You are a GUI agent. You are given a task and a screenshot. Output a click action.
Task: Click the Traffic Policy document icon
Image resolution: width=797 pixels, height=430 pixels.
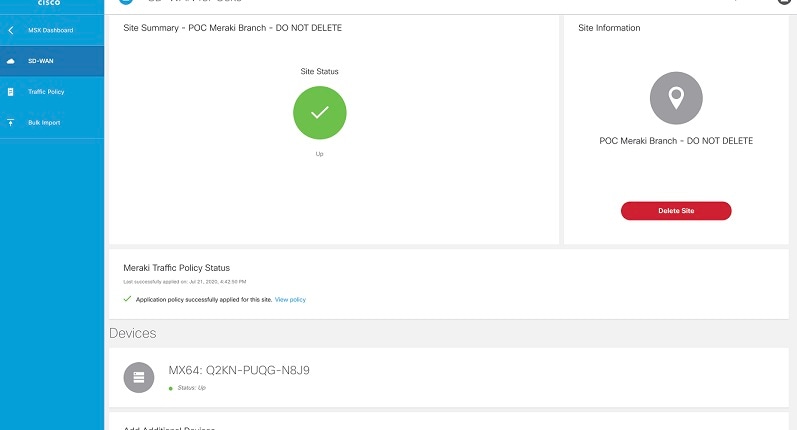coord(10,92)
